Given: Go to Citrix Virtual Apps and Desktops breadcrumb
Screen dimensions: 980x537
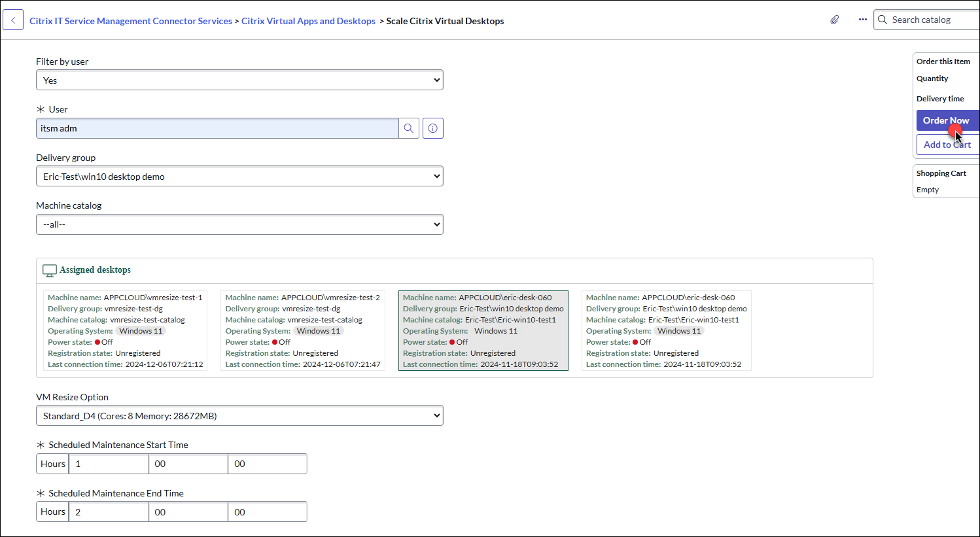Looking at the screenshot, I should click(308, 21).
